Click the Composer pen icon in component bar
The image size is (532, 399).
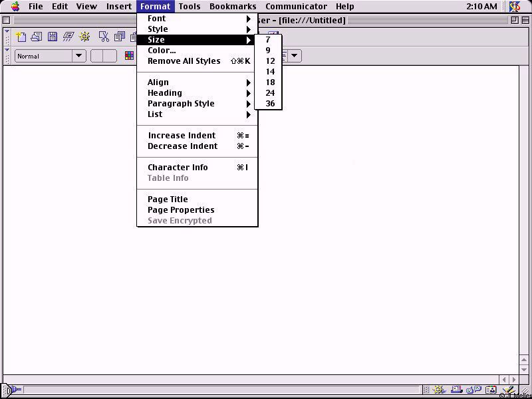pyautogui.click(x=508, y=390)
